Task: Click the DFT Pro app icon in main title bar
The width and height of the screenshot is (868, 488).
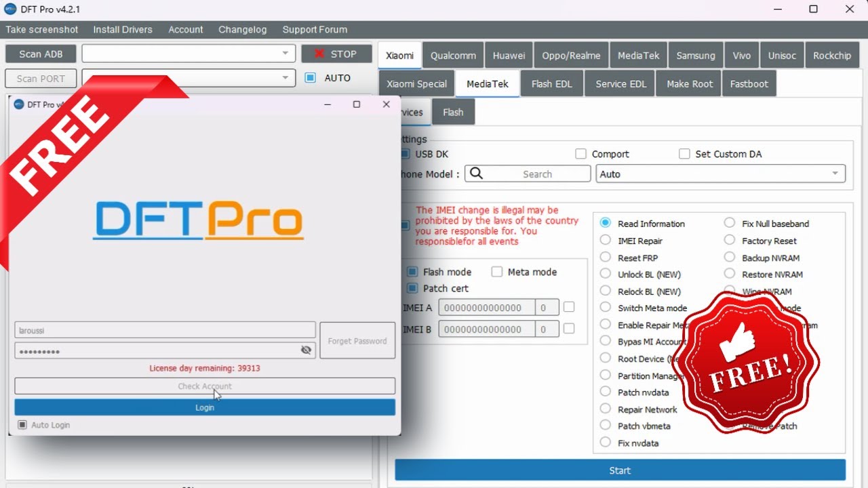Action: point(10,9)
